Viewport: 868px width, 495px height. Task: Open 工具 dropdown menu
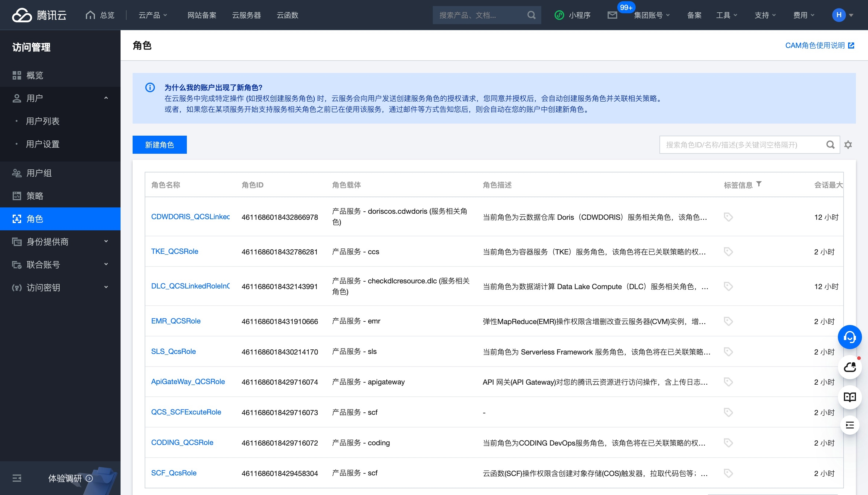click(727, 15)
